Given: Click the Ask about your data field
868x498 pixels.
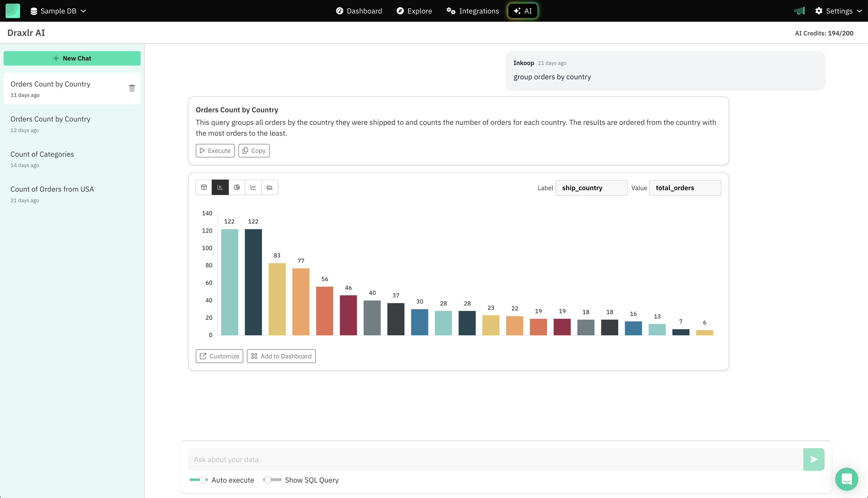Looking at the screenshot, I should click(x=495, y=459).
